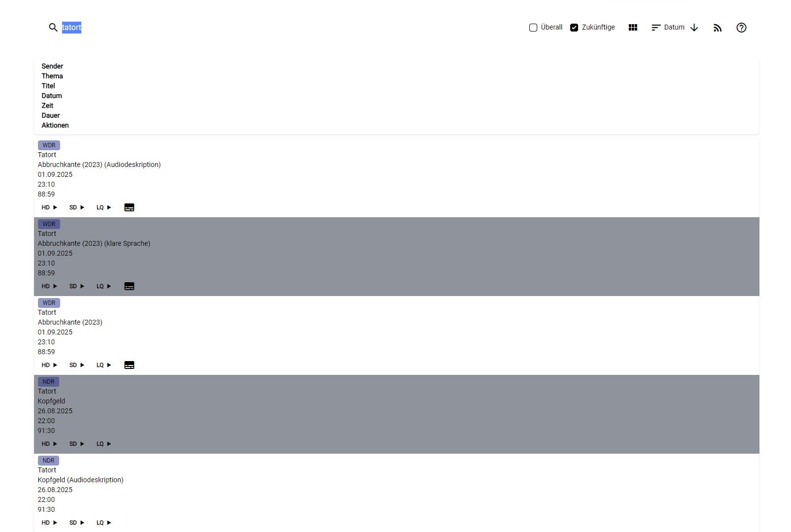Select the Kopfgeld (Audiodeskription) title
The image size is (791, 532).
coord(81,480)
